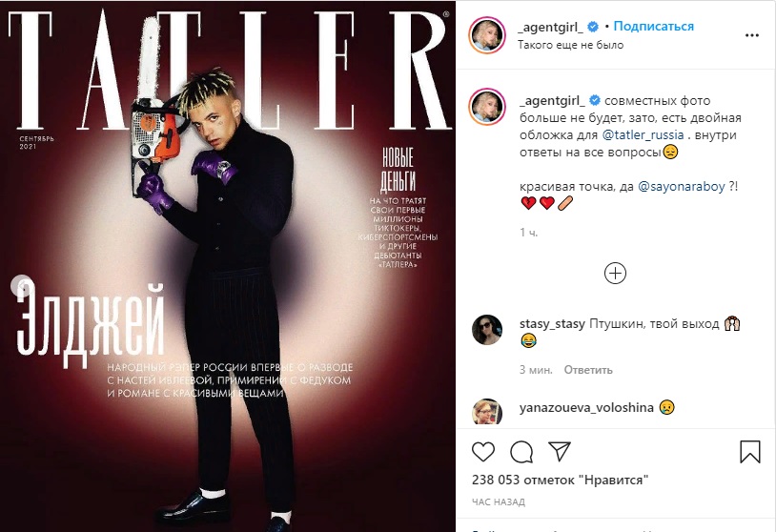Click Подписаться follow button

click(653, 27)
